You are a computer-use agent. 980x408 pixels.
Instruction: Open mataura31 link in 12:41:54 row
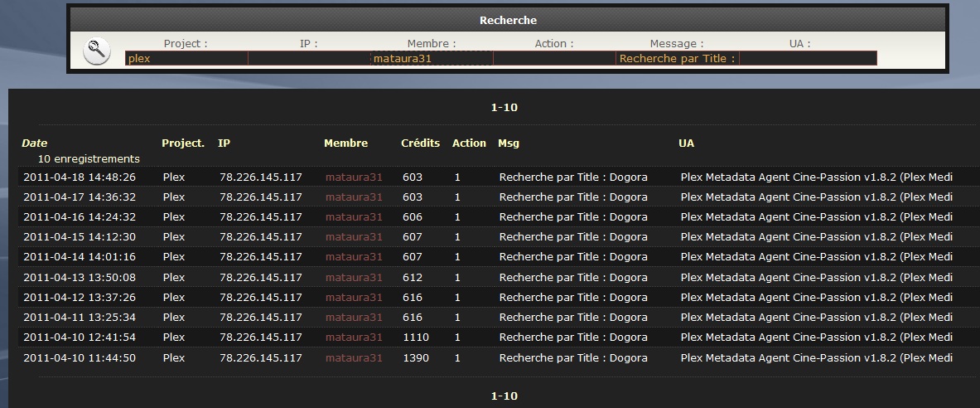(354, 338)
